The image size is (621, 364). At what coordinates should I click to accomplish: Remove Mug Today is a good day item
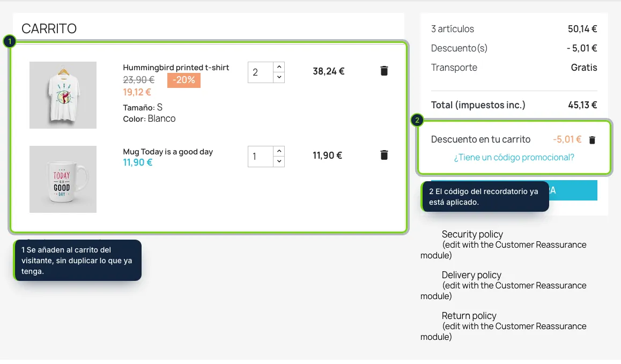point(384,155)
